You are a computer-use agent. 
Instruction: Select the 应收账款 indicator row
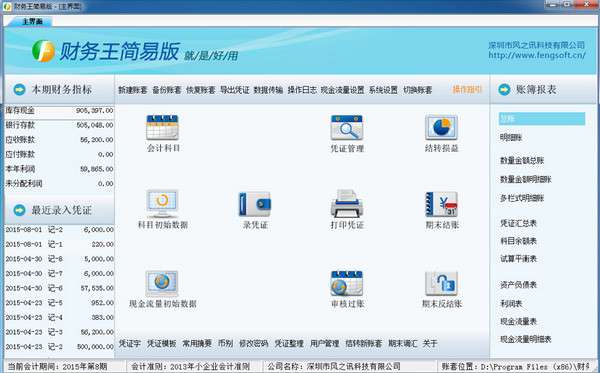coord(59,140)
